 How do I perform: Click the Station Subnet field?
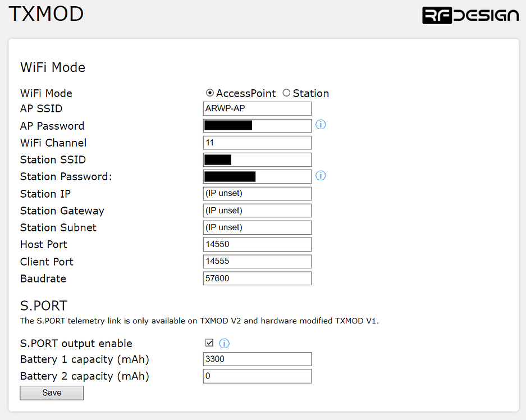[257, 227]
